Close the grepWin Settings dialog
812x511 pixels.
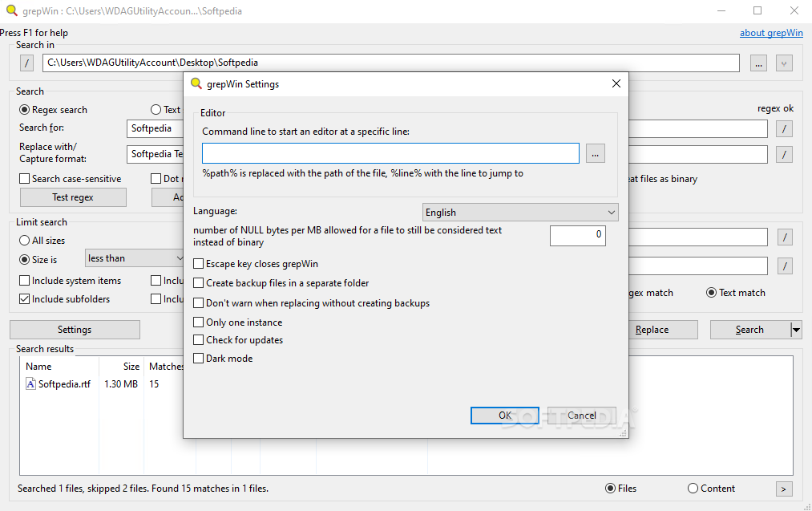click(616, 83)
